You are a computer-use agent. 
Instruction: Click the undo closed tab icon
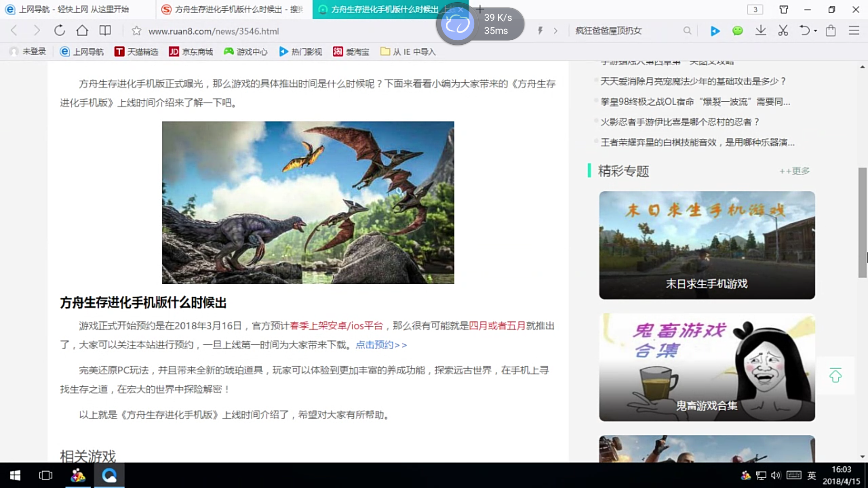tap(805, 31)
